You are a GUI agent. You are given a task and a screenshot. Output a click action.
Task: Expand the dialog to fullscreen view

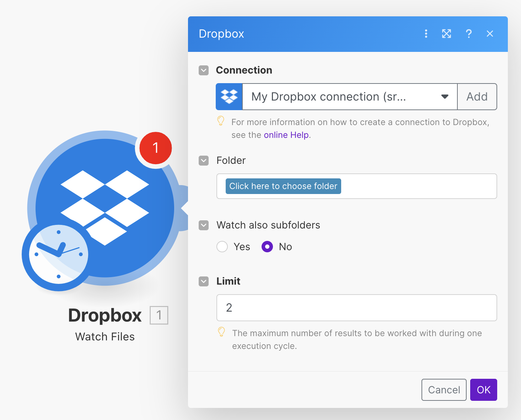446,34
